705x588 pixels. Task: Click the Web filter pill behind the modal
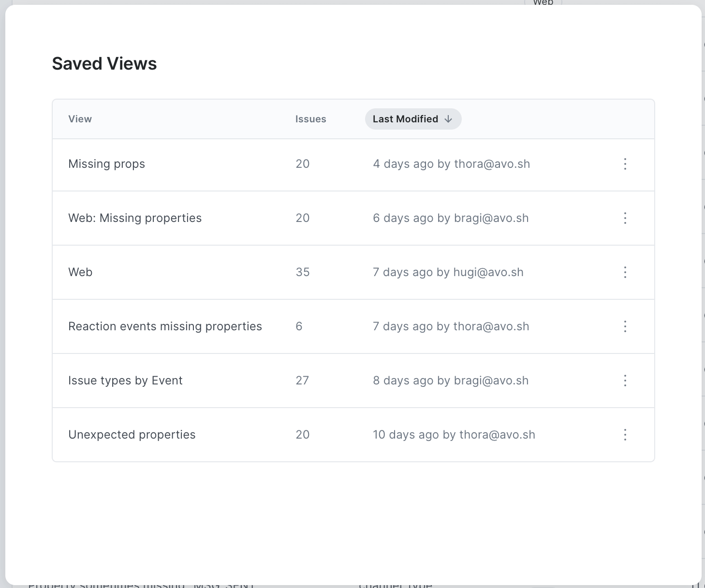[x=543, y=3]
